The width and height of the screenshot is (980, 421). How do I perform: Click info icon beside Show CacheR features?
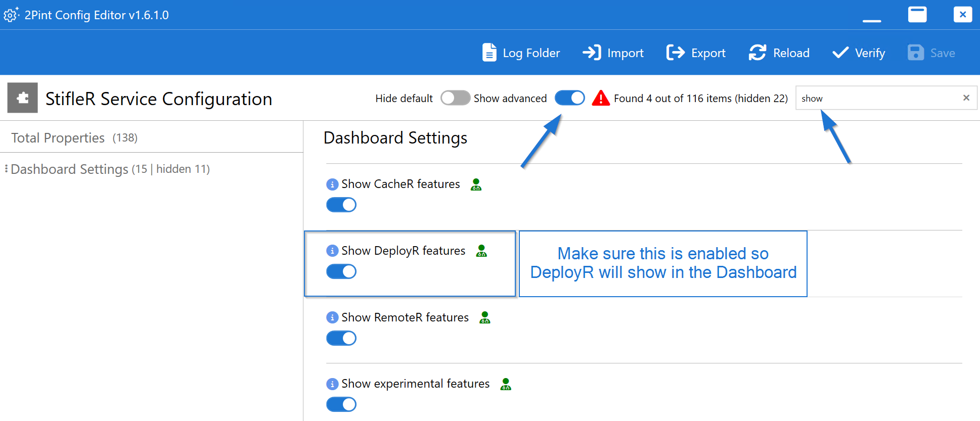[332, 184]
